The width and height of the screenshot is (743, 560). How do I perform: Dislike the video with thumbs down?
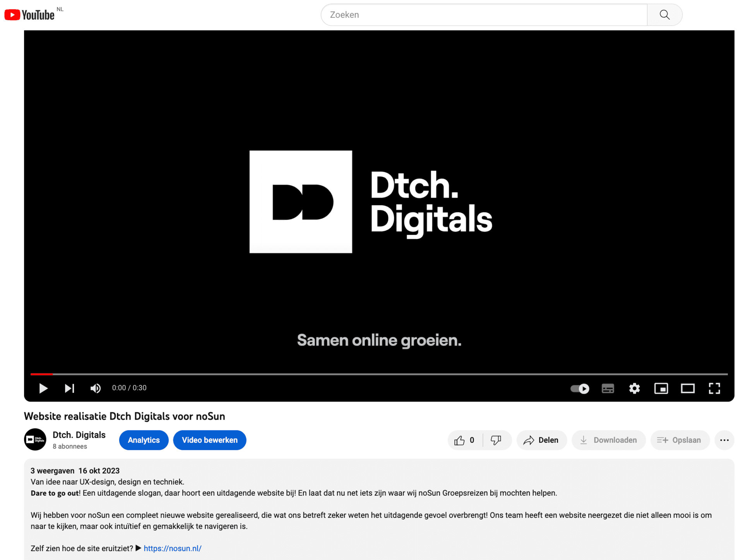click(x=497, y=440)
